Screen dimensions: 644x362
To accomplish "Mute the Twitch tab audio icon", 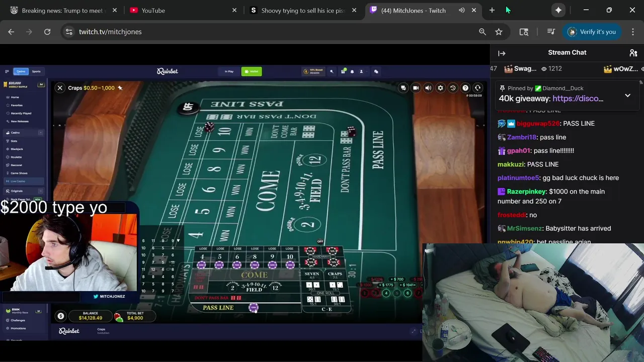I will coord(462,10).
